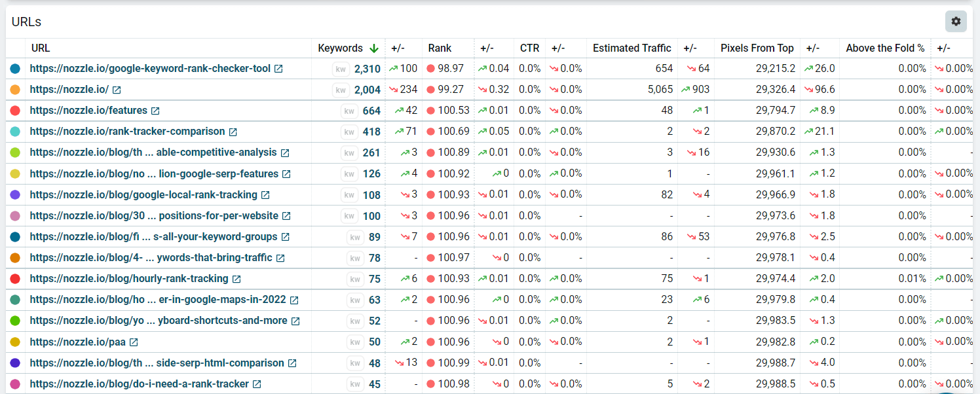Open external link icon for ywords-that-bring-traffic URL
The image size is (980, 394).
click(280, 258)
